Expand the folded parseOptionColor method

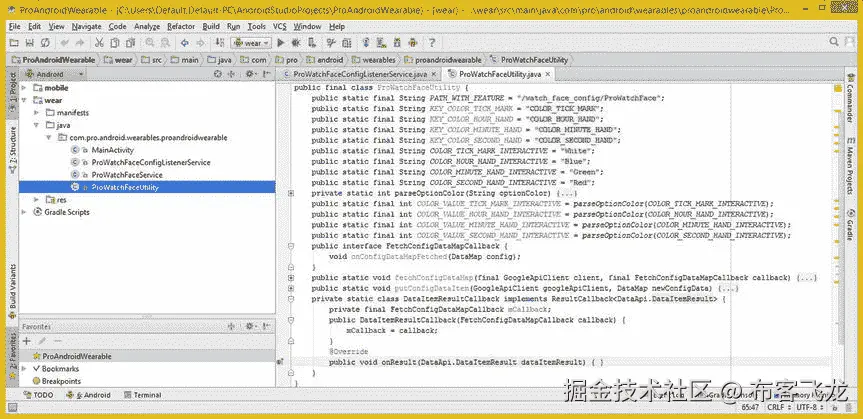click(291, 193)
